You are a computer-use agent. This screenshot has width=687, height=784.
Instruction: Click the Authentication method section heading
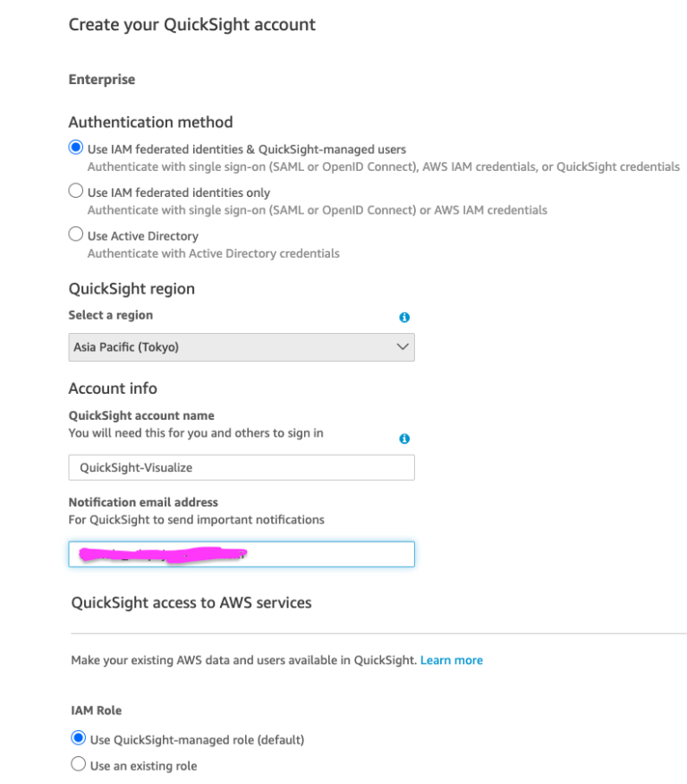coord(150,122)
